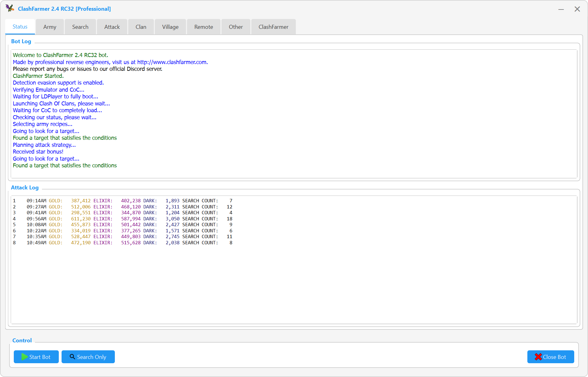The image size is (588, 377).
Task: Click dark value 2,745 in attack log
Action: [x=172, y=237]
